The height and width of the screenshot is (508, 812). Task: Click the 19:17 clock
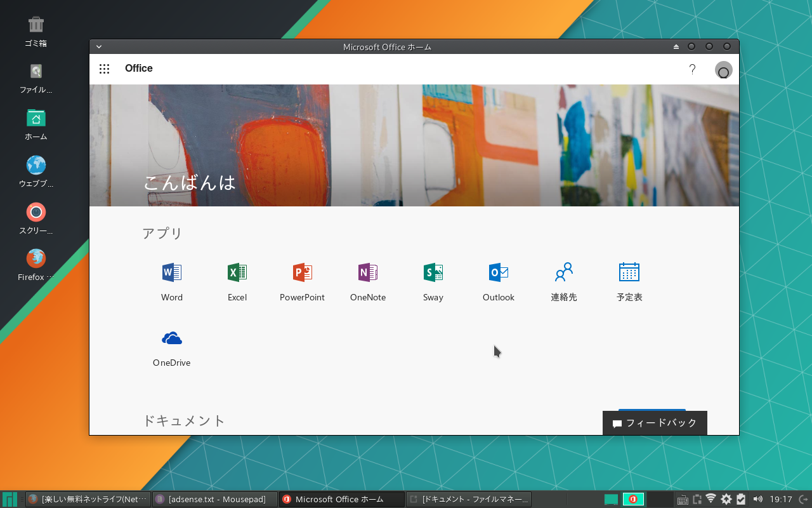pos(781,499)
